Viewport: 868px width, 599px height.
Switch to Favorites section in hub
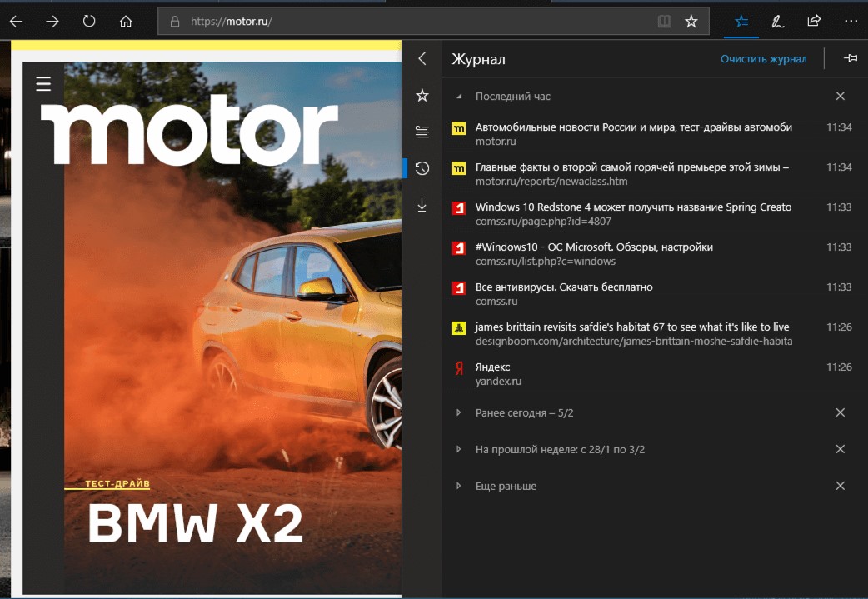coord(422,96)
